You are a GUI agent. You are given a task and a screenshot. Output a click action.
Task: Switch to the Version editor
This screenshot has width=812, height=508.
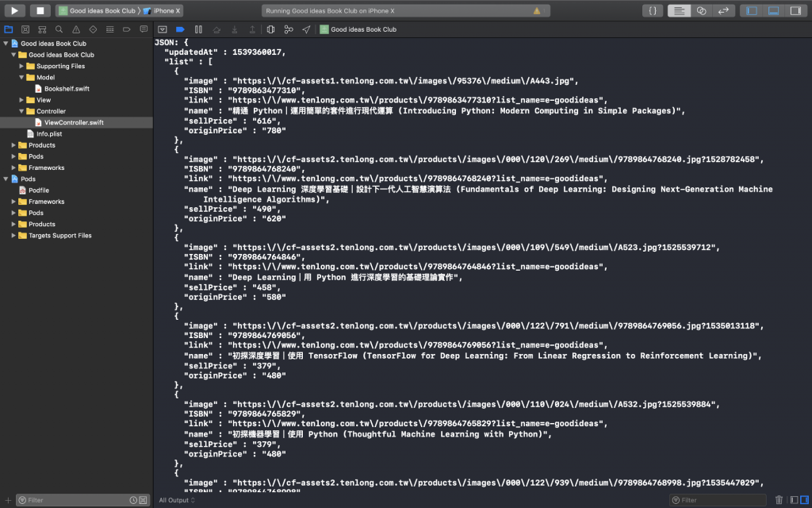pyautogui.click(x=723, y=10)
